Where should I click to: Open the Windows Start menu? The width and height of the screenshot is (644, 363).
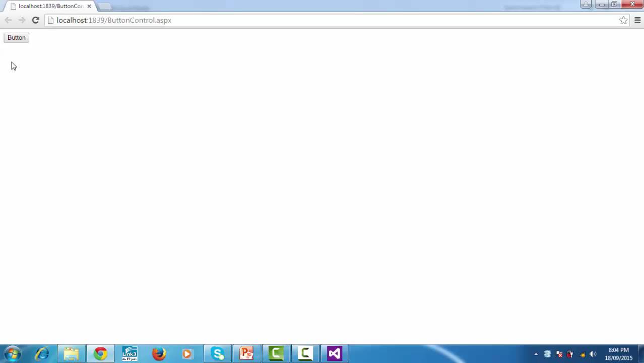pos(12,354)
